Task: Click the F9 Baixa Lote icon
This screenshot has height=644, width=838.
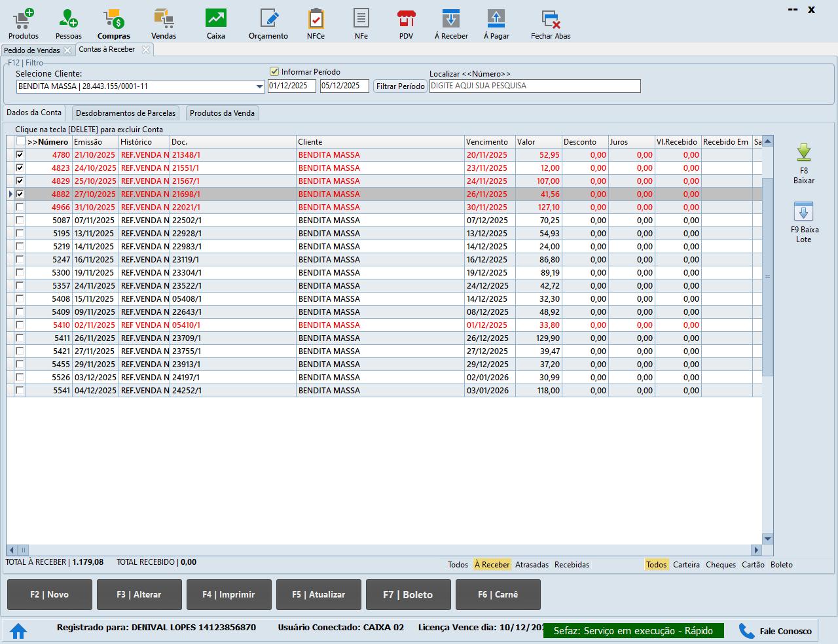Action: [803, 212]
